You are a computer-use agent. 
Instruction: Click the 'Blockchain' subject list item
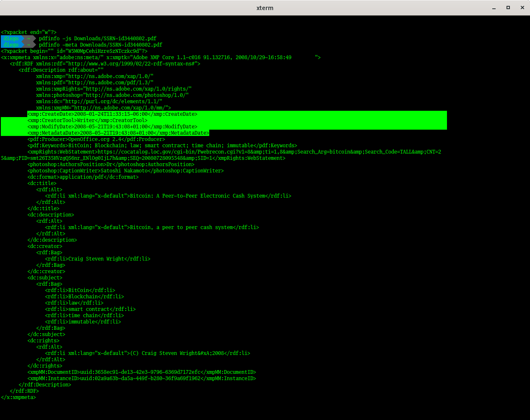pos(85,297)
